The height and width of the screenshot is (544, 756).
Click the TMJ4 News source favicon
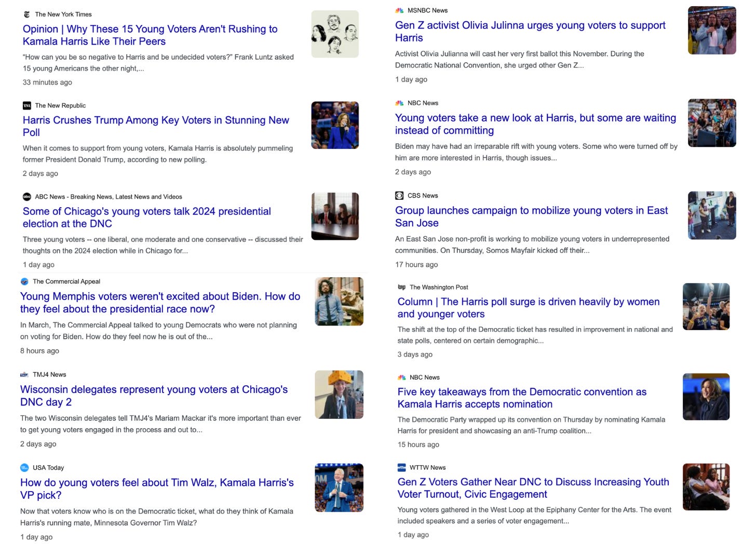(24, 374)
